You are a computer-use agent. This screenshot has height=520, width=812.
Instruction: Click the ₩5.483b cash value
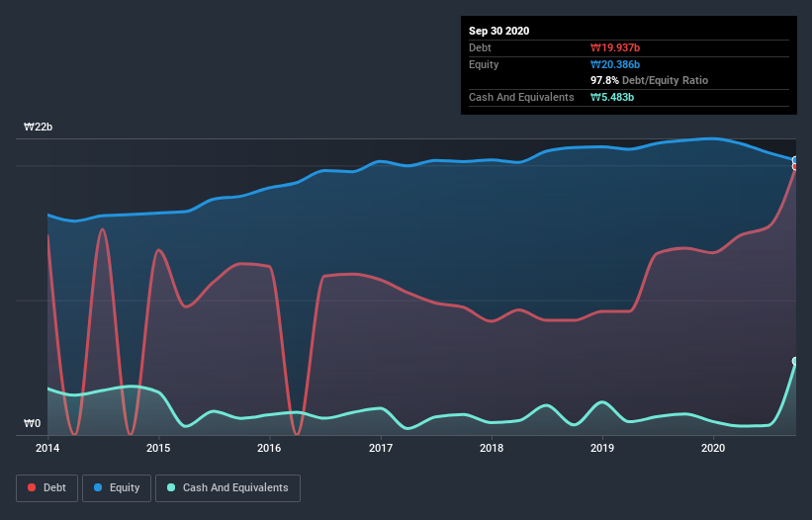(x=612, y=97)
